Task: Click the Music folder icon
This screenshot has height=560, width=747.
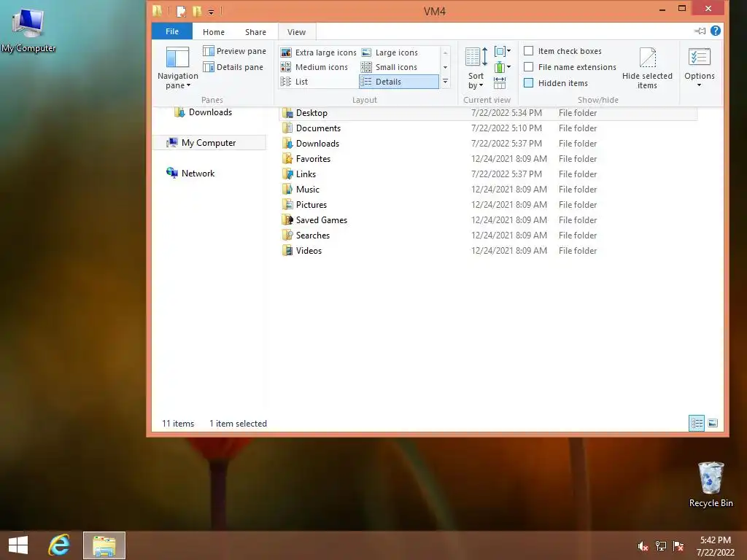Action: tap(287, 190)
